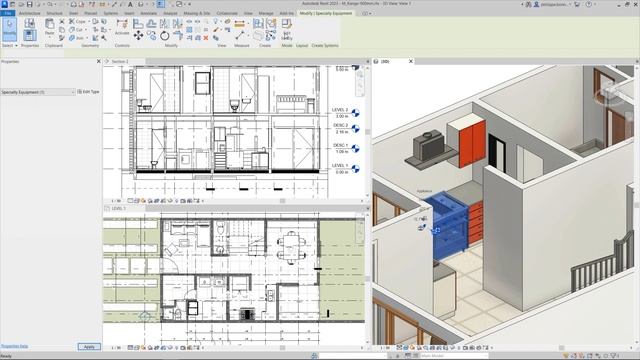This screenshot has height=360, width=640.
Task: Click the Edit Type button
Action: (89, 92)
